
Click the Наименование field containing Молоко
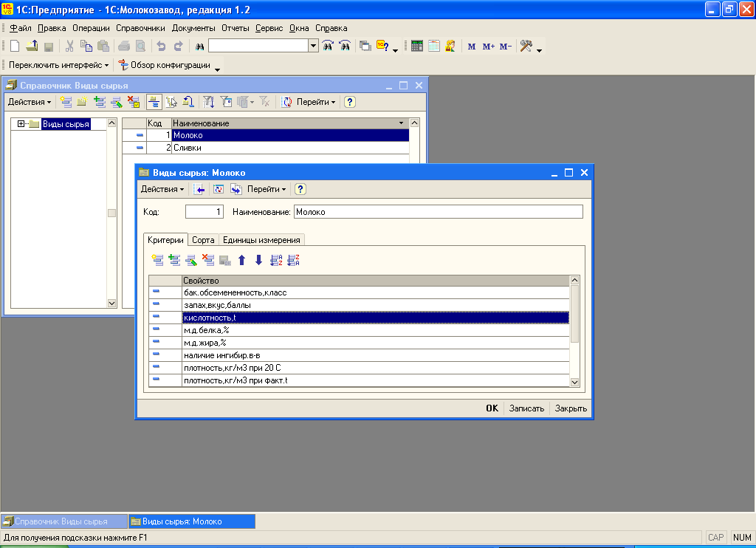coord(439,212)
